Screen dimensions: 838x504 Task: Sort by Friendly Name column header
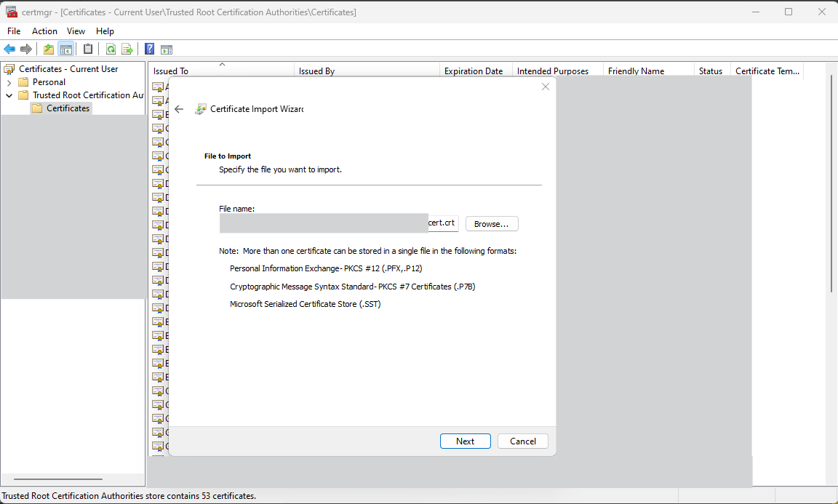pos(649,71)
